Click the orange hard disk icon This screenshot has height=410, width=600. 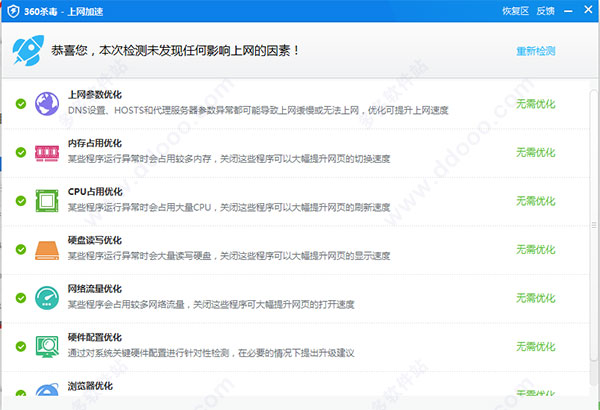[x=47, y=250]
